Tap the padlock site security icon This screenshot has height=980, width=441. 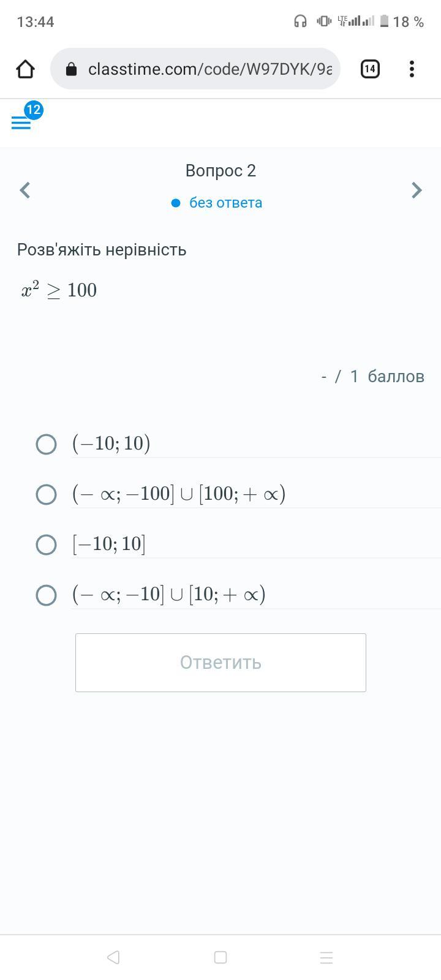click(71, 69)
